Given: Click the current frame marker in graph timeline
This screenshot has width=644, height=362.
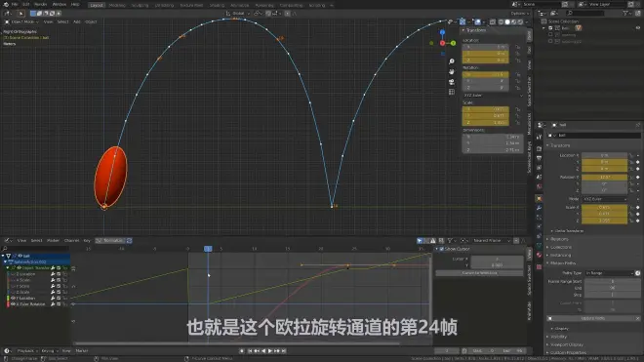Looking at the screenshot, I should (208, 249).
